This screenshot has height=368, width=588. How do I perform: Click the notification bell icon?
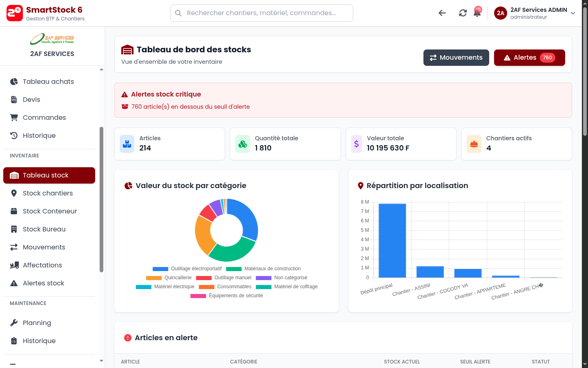[477, 13]
